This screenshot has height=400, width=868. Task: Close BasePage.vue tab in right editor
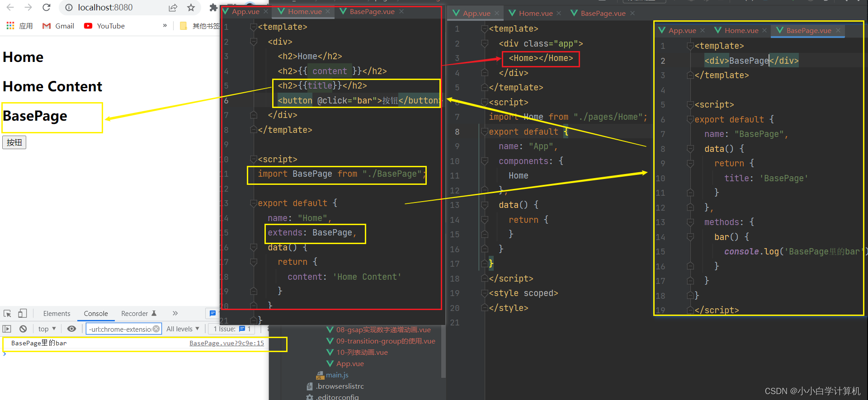[x=838, y=30]
